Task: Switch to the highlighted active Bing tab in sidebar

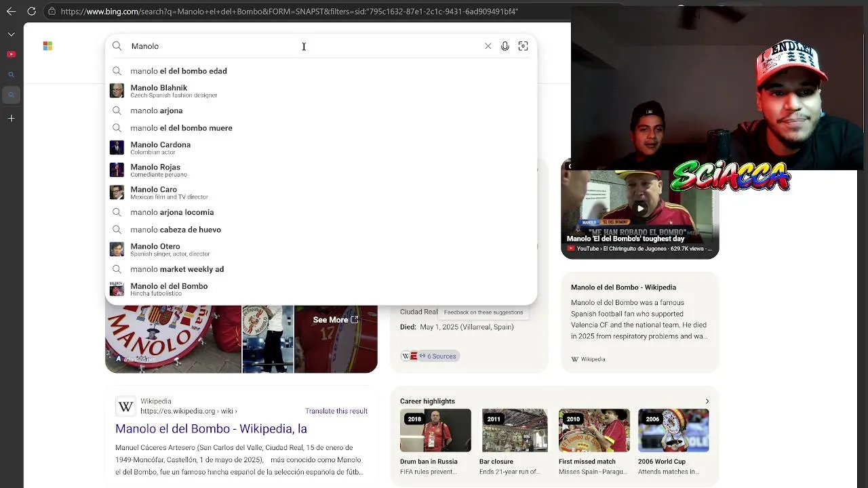Action: point(11,95)
